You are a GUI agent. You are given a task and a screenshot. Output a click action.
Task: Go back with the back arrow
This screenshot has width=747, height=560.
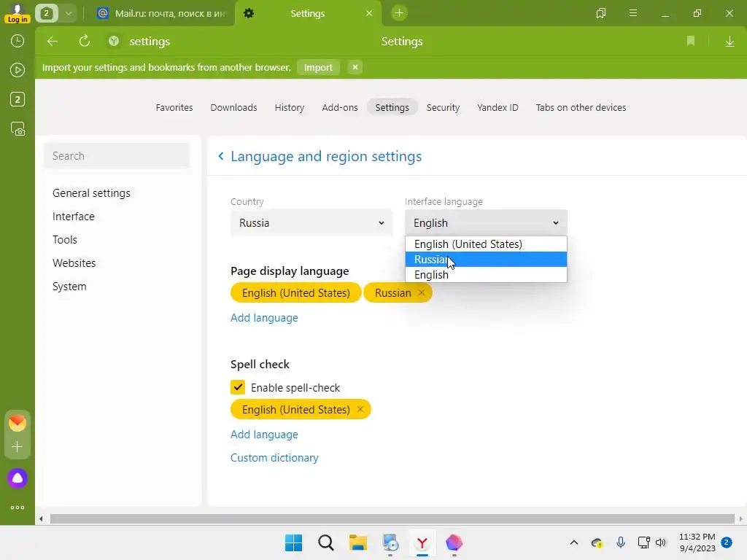(x=53, y=42)
